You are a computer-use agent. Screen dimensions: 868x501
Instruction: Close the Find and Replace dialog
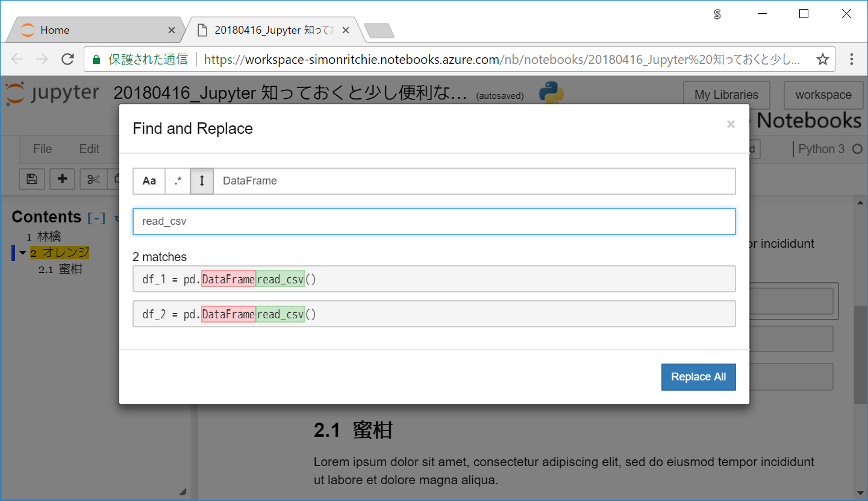[x=731, y=124]
